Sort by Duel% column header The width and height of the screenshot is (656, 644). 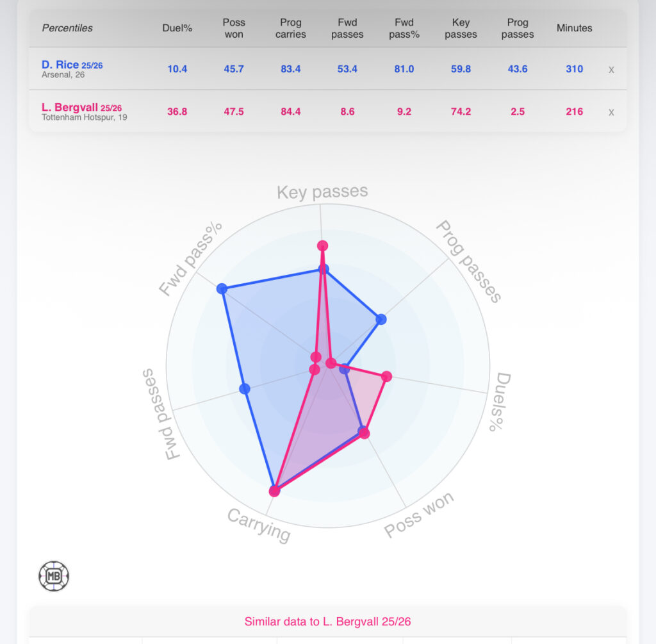pos(177,28)
